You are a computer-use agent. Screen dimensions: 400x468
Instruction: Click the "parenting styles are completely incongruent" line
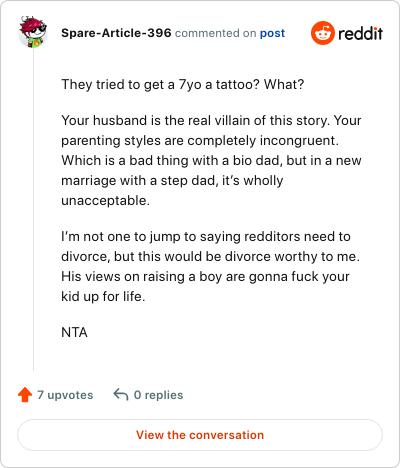pos(200,140)
